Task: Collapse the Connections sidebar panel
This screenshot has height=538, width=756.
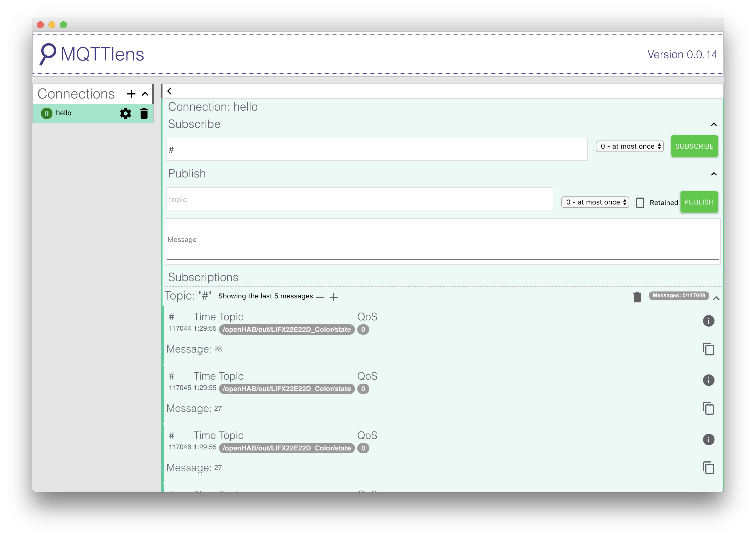Action: [145, 94]
